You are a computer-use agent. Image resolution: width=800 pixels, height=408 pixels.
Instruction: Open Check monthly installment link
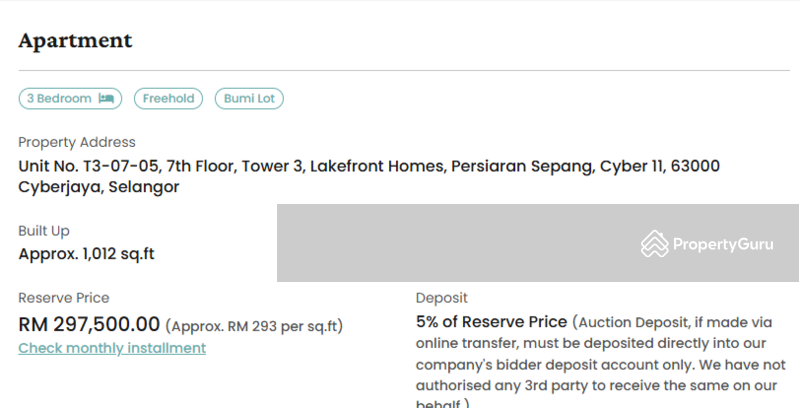[112, 348]
